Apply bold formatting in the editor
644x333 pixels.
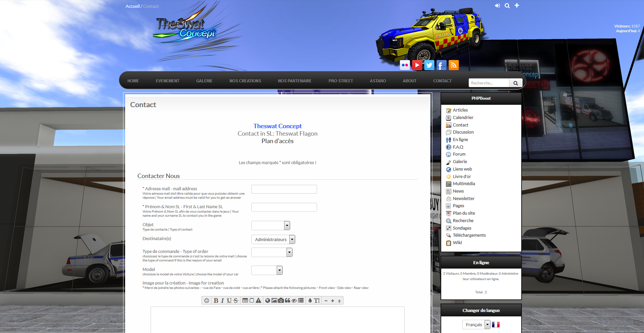216,300
